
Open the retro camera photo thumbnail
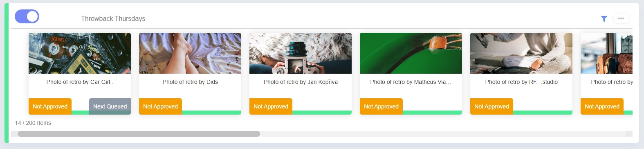pos(301,53)
